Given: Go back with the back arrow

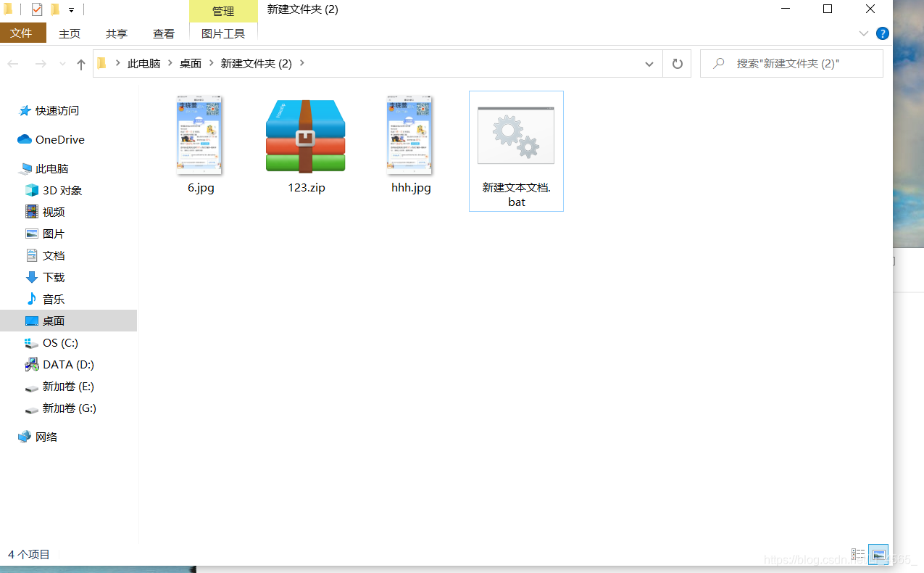Looking at the screenshot, I should [13, 64].
